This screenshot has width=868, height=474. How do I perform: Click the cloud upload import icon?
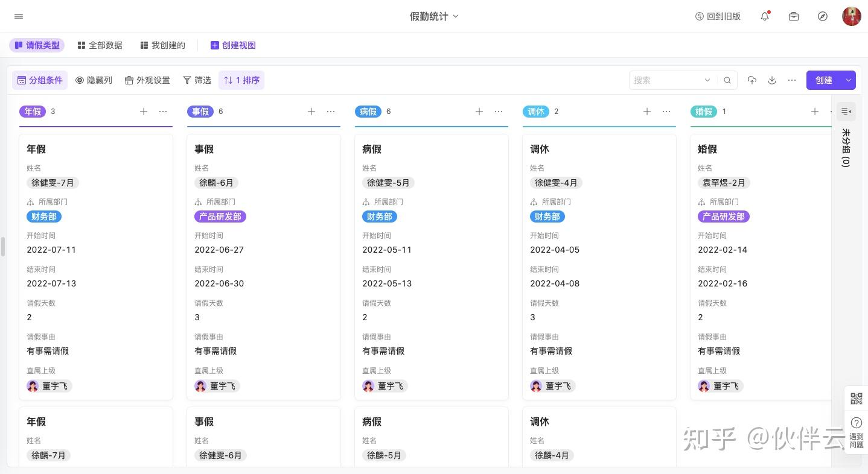(x=752, y=80)
